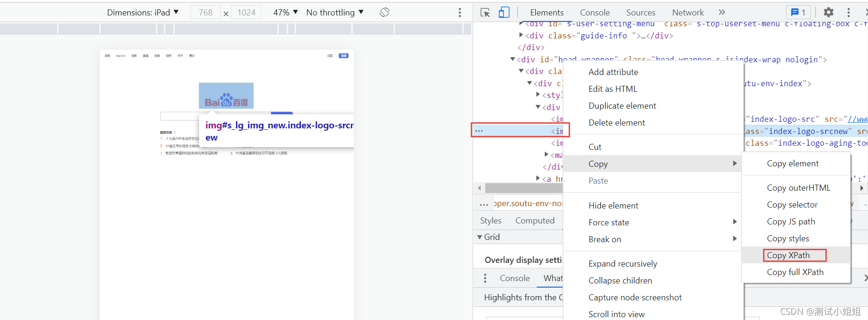Choose Delete element
This screenshot has height=320, width=868.
(653, 123)
